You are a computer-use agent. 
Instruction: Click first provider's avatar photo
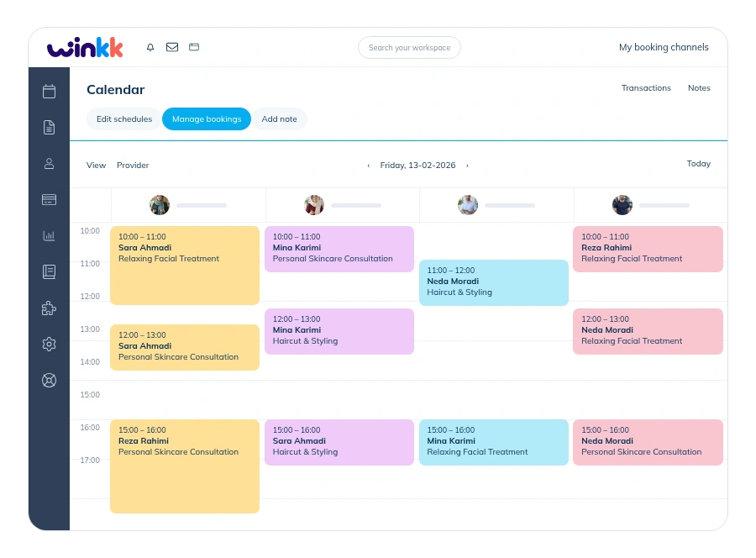tap(160, 205)
